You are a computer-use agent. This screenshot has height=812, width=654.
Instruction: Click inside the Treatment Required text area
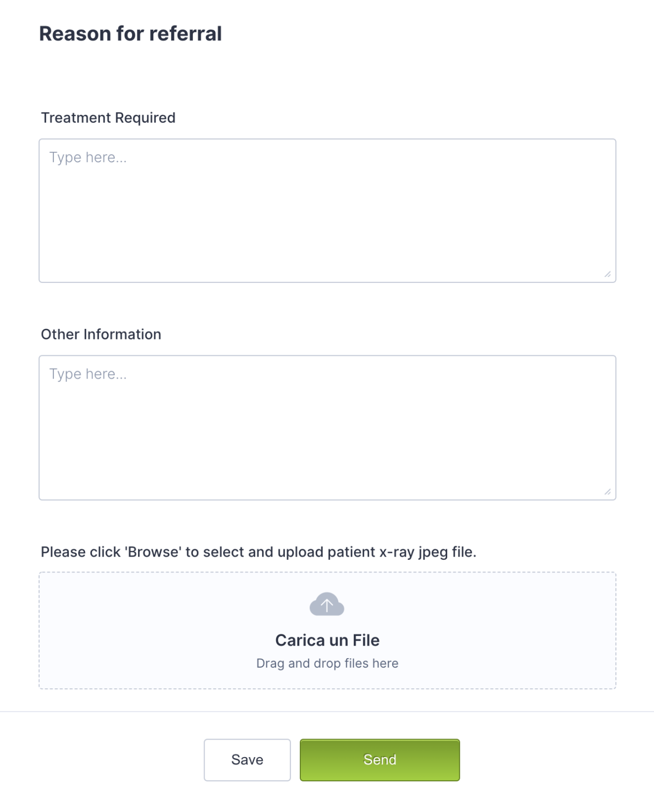327,209
